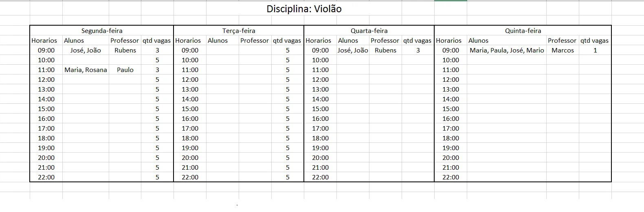This screenshot has width=644, height=212.
Task: Select the Terça-feira header cell
Action: click(239, 31)
